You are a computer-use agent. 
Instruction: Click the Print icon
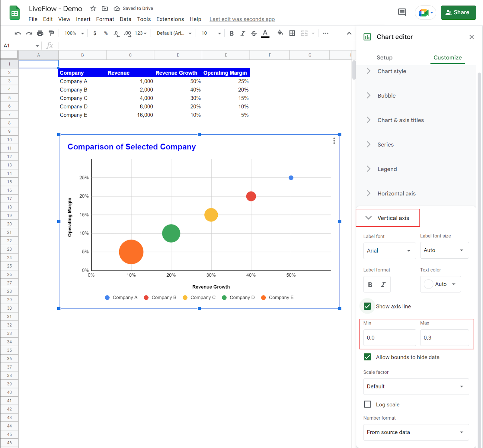coord(40,33)
